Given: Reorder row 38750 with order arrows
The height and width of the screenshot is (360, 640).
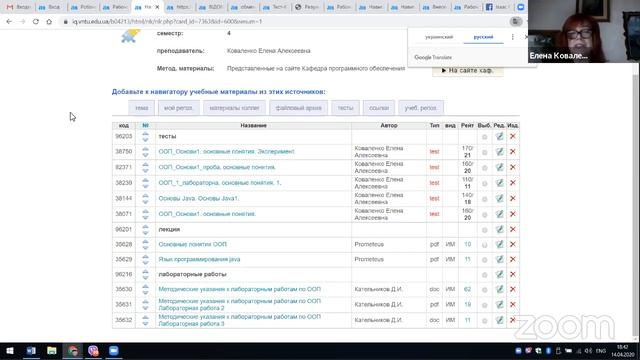Looking at the screenshot, I should click(145, 152).
